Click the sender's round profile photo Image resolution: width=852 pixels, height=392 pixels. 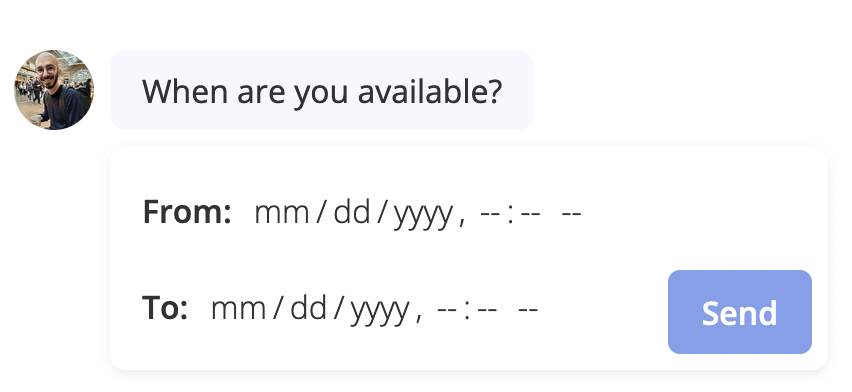click(54, 90)
